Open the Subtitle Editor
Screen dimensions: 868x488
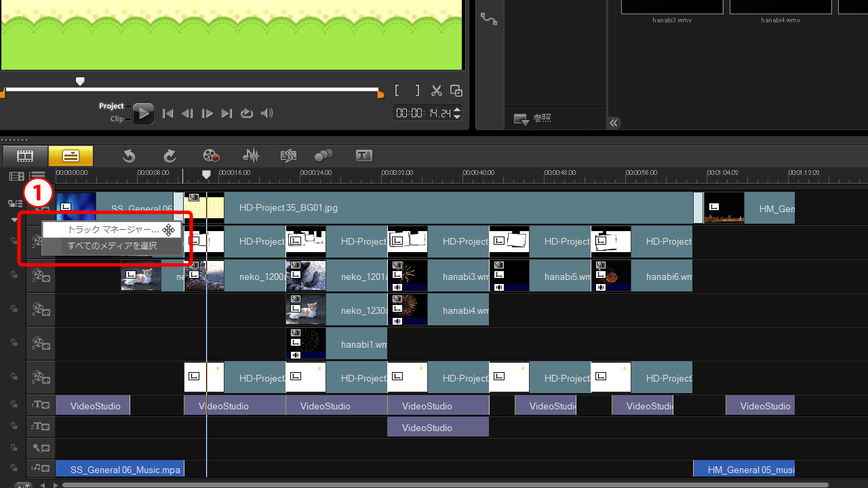click(x=364, y=157)
